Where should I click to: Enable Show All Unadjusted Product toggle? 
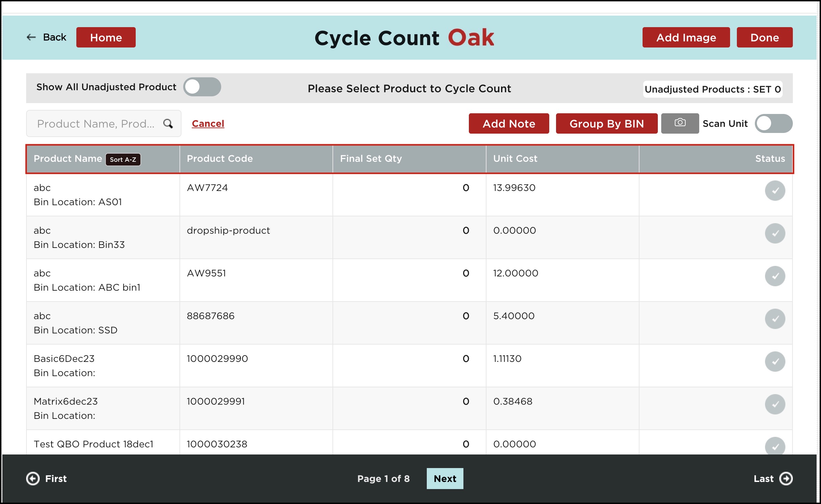point(202,87)
